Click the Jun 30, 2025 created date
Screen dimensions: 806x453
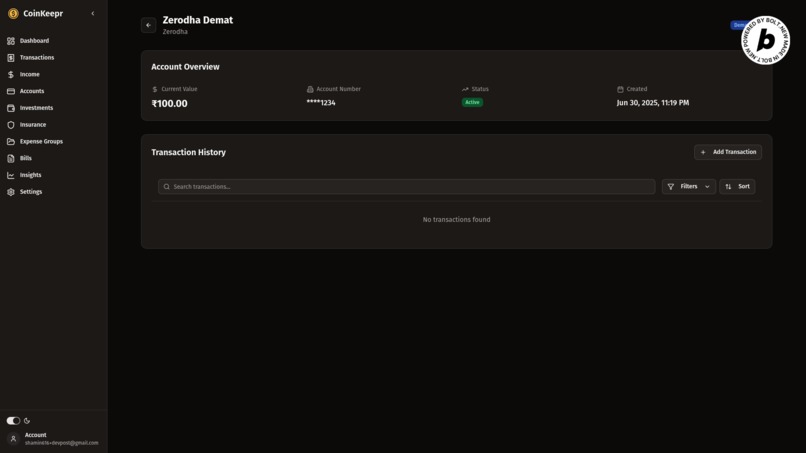click(x=653, y=103)
